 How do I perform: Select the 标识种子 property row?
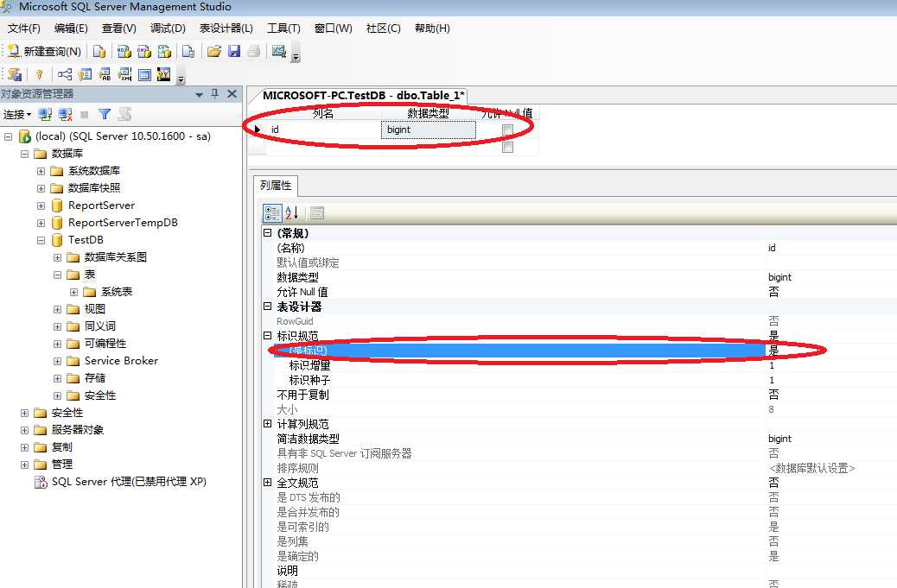point(585,380)
